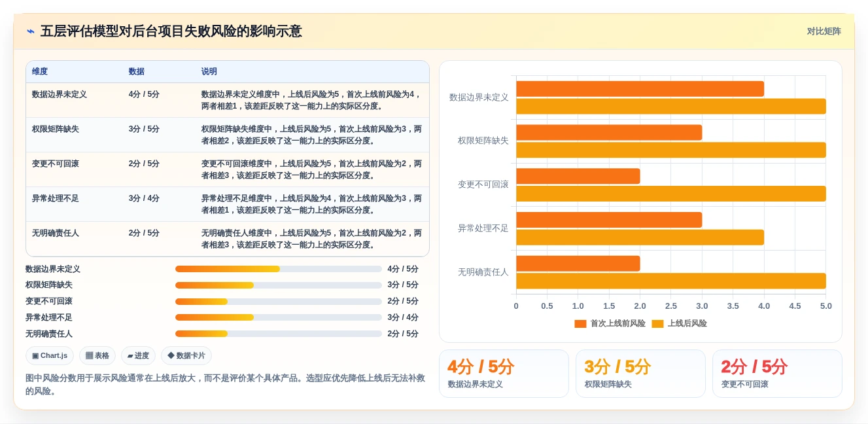Select the 数据卡片 tag chip
Image resolution: width=868 pixels, height=424 pixels.
186,356
